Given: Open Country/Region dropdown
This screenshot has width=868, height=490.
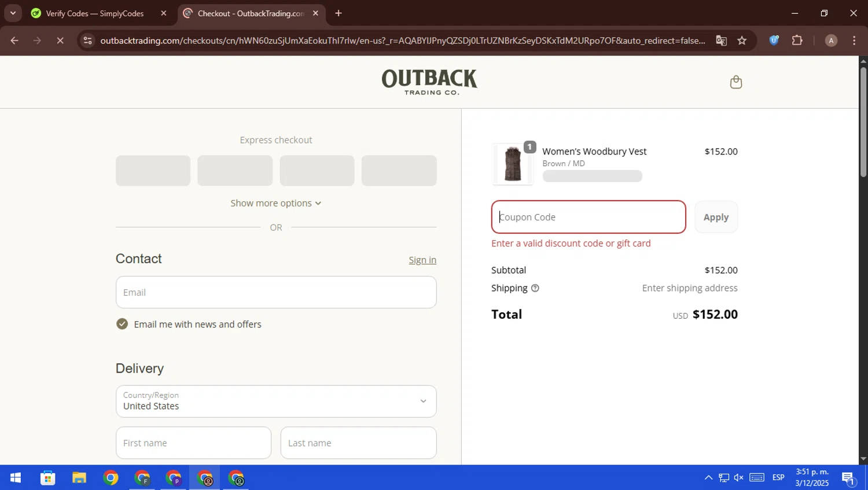Looking at the screenshot, I should point(276,401).
